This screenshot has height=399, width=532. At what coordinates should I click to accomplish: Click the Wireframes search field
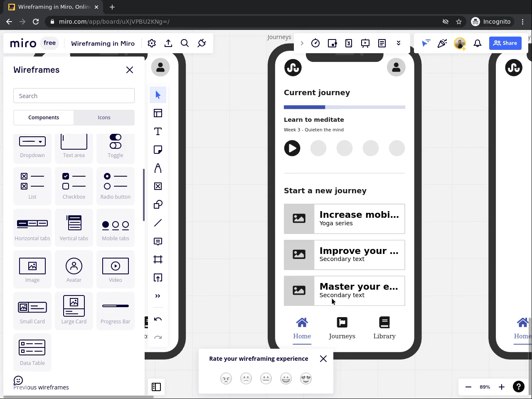pos(74,96)
